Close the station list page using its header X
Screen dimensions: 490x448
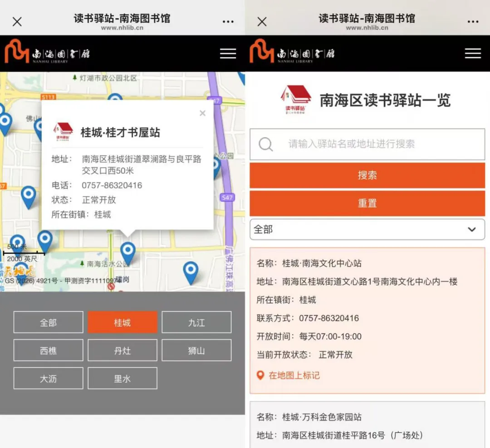click(262, 22)
